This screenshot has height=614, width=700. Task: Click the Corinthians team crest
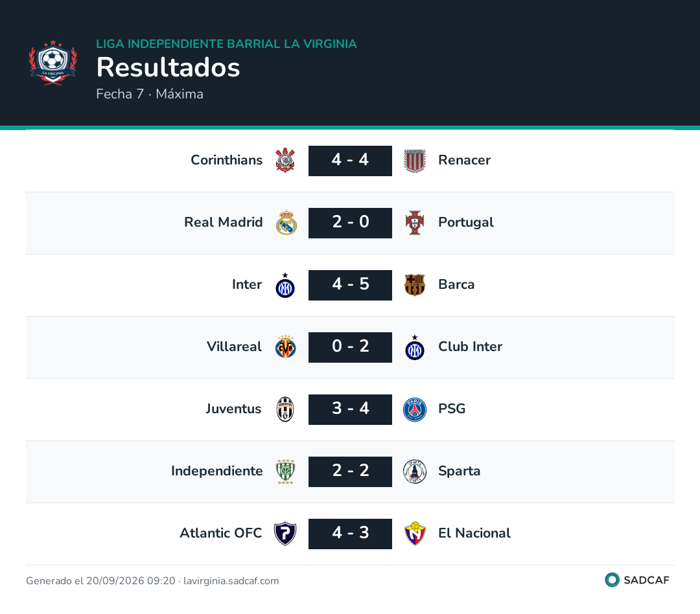coord(285,161)
